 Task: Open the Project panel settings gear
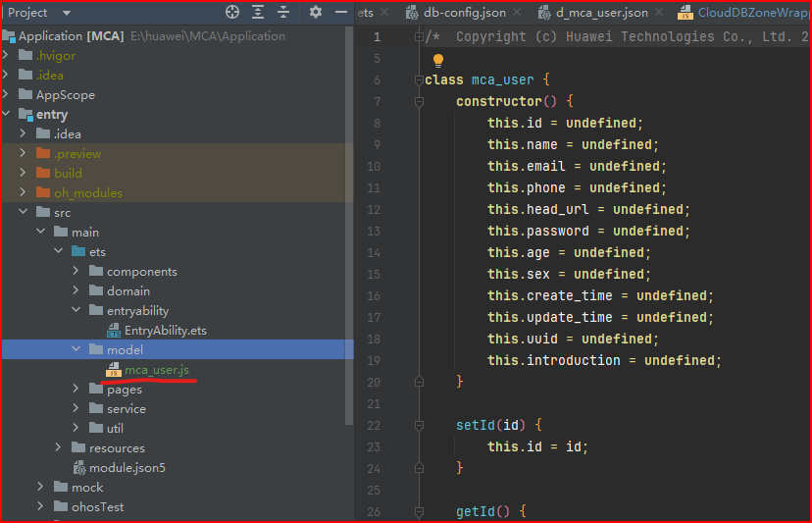click(x=316, y=12)
